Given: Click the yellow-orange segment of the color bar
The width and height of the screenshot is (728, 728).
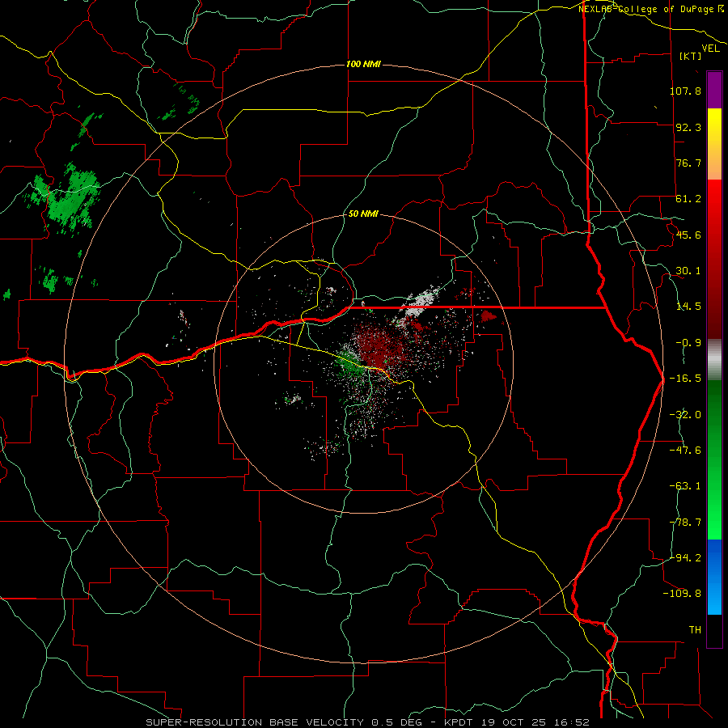Looking at the screenshot, I should point(714,144).
